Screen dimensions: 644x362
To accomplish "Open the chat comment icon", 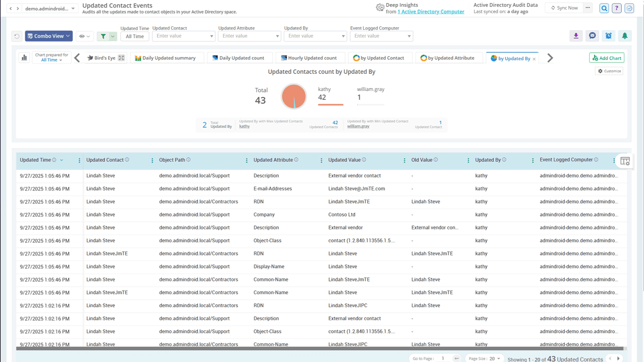I will pos(592,36).
